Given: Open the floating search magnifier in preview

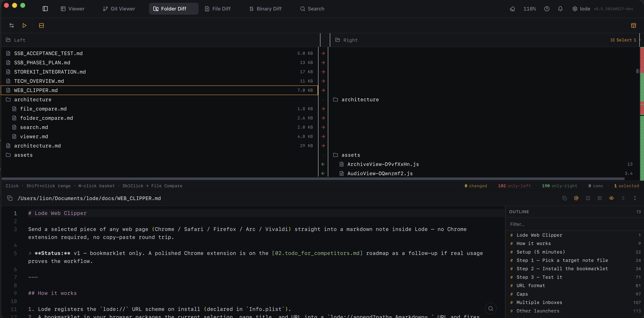Looking at the screenshot, I should [x=490, y=309].
